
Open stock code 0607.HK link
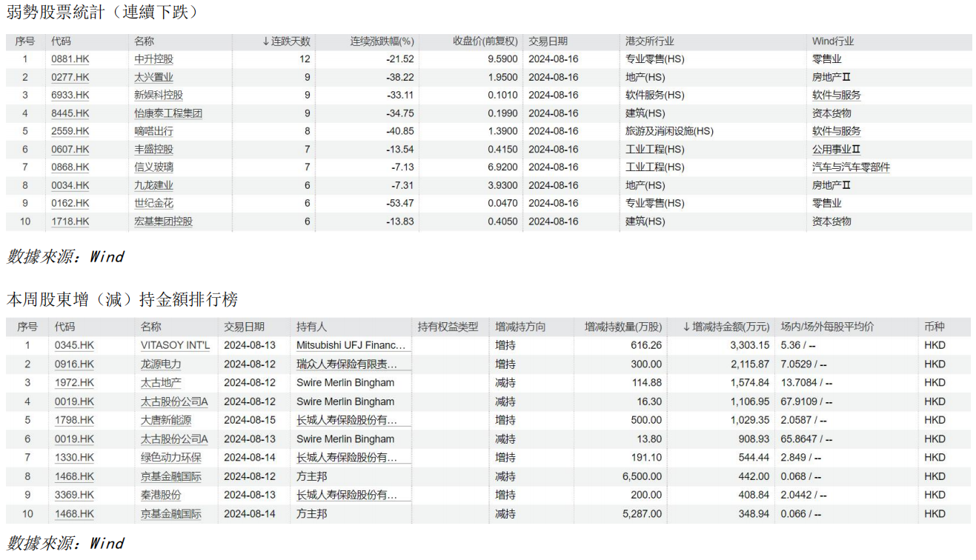coord(70,149)
